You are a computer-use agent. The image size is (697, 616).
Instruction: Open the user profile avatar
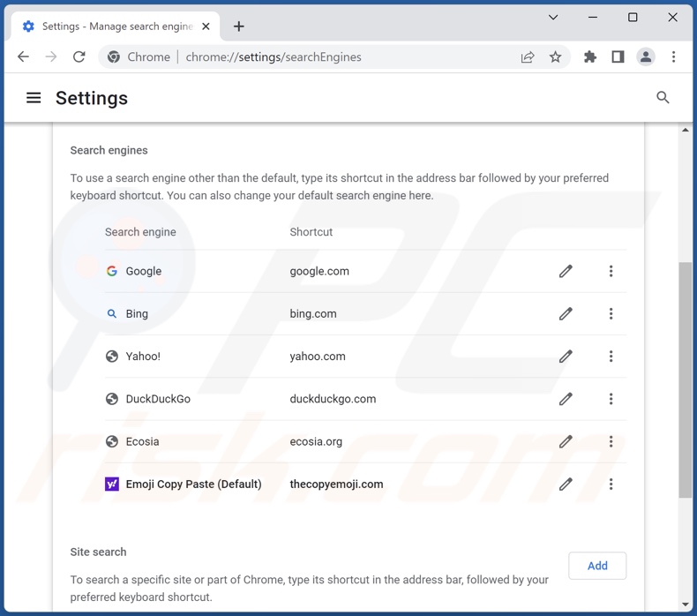pyautogui.click(x=646, y=57)
